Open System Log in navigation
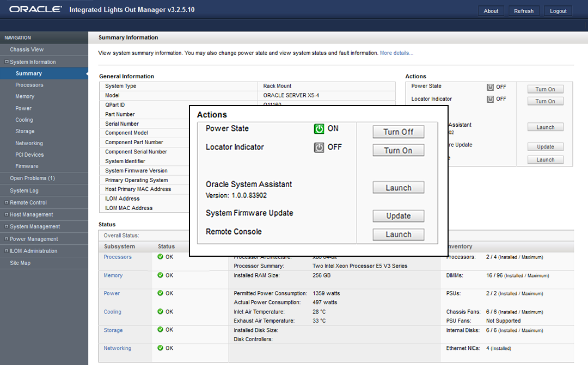This screenshot has width=588, height=365. click(x=24, y=190)
